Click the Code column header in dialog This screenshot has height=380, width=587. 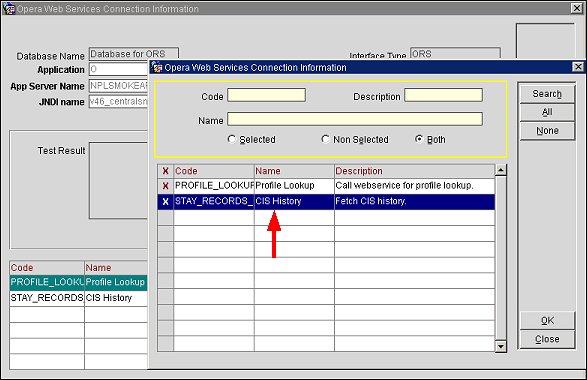click(x=214, y=171)
